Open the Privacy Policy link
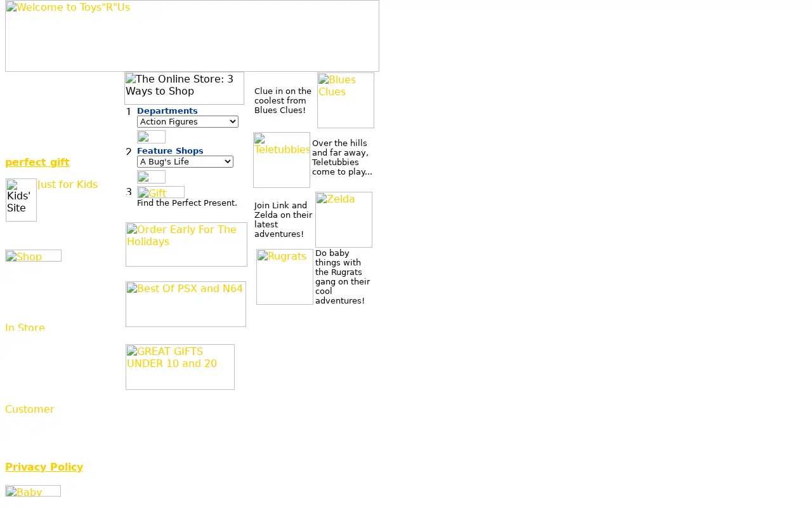 pos(44,467)
